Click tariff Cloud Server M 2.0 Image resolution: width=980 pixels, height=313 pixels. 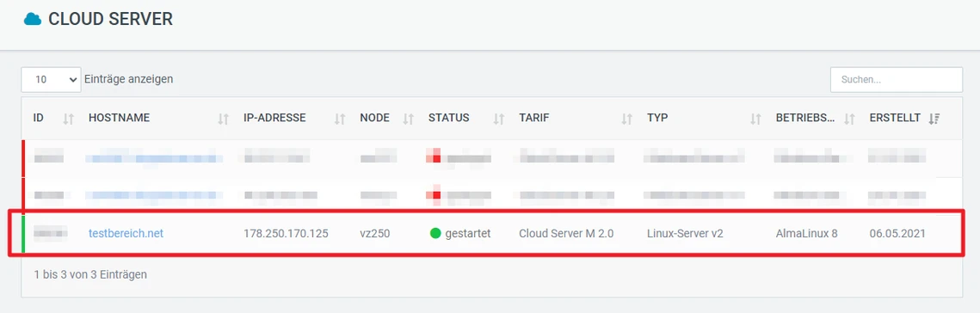[566, 234]
